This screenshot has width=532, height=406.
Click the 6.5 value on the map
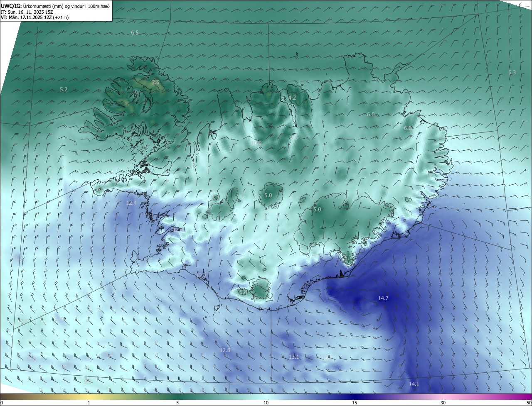135,33
